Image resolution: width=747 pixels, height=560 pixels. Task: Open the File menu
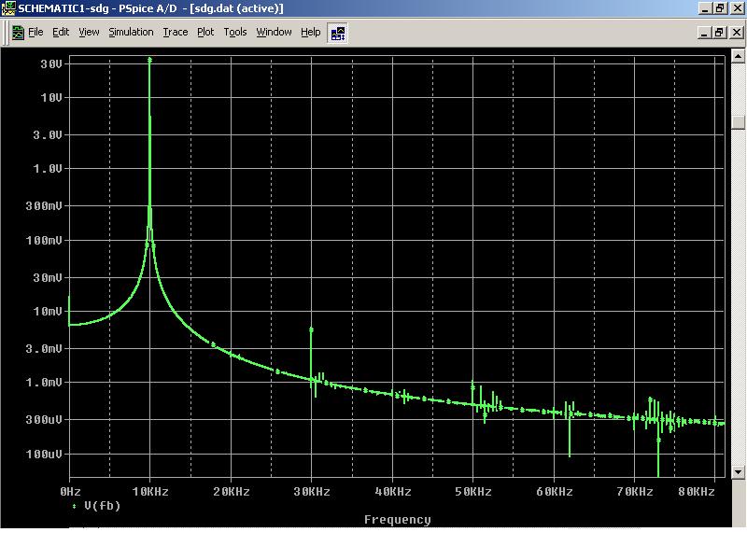35,32
